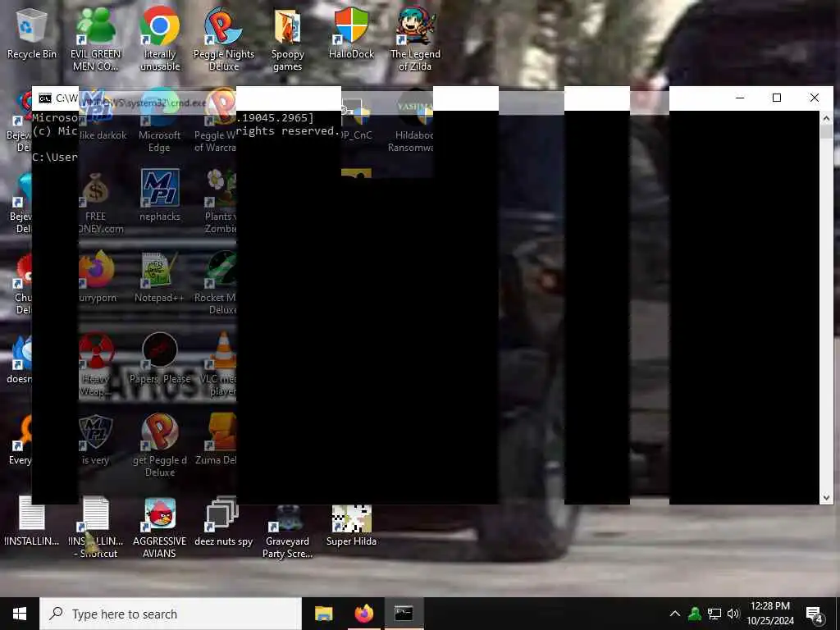The image size is (840, 630).
Task: Open the Zuma Deluxe icon
Action: [x=217, y=440]
